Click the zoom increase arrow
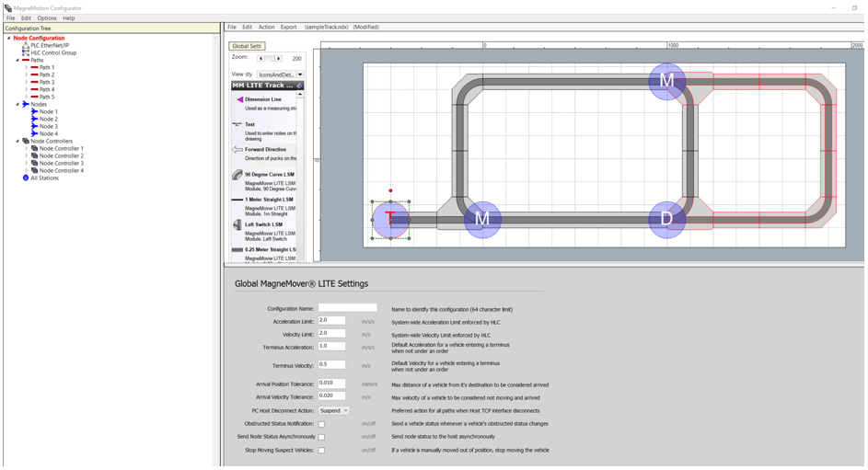This screenshot has height=470, width=868. (279, 58)
